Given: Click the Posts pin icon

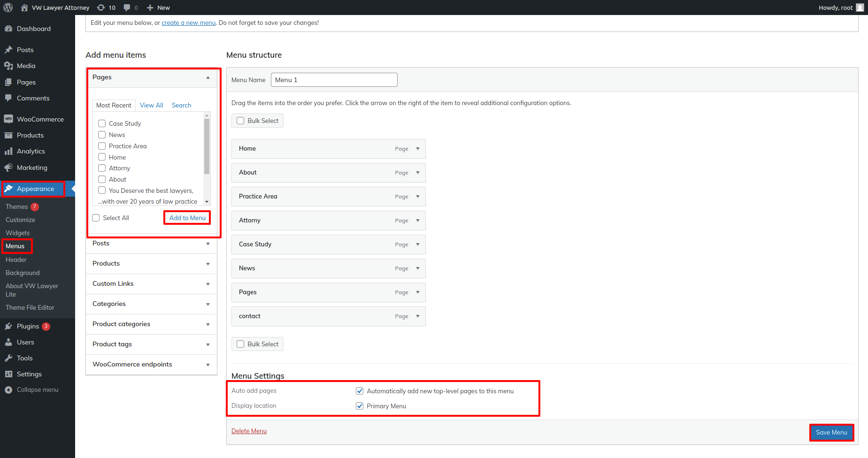Looking at the screenshot, I should [x=8, y=50].
